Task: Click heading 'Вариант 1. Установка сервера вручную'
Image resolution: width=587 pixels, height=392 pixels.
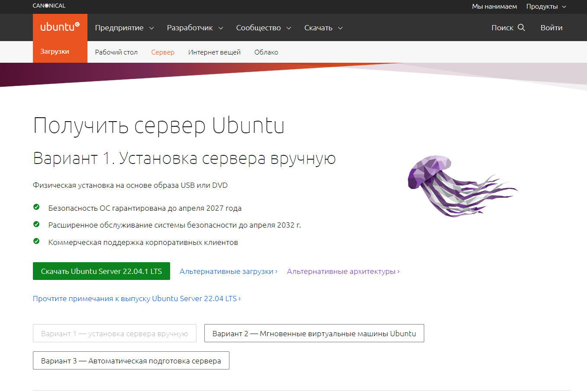Action: (x=184, y=158)
